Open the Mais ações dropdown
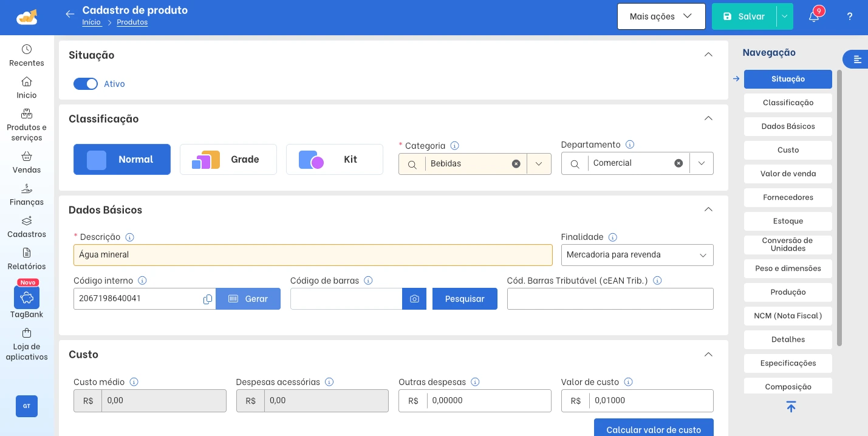This screenshot has height=436, width=868. coord(661,16)
